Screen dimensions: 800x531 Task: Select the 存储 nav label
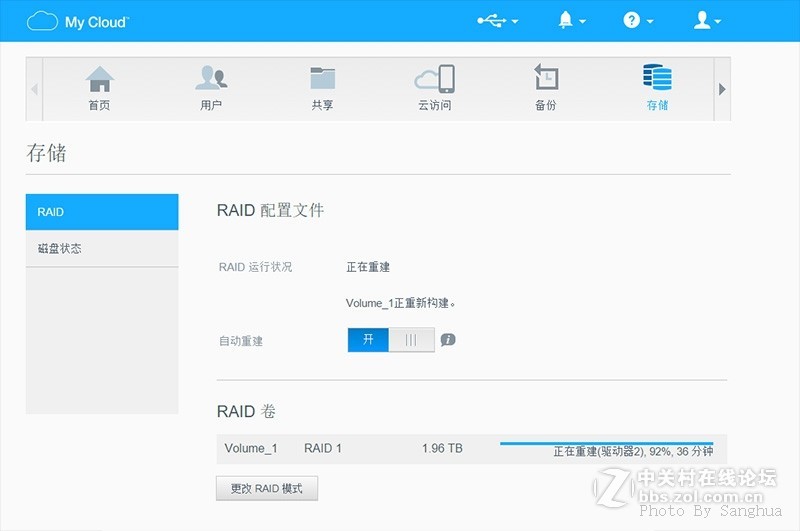(657, 105)
